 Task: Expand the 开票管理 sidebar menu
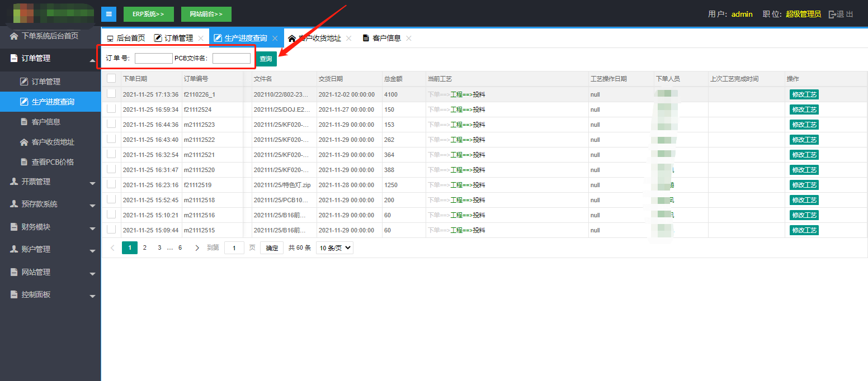[x=49, y=182]
